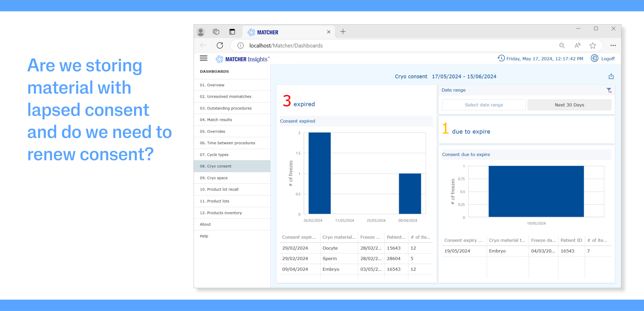Sort expired table by Cryo material column
Screen dimensions: 644x311
tap(339, 237)
